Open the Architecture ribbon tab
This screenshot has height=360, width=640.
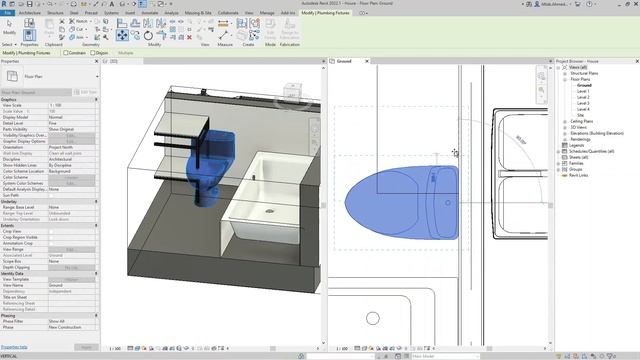tap(29, 13)
